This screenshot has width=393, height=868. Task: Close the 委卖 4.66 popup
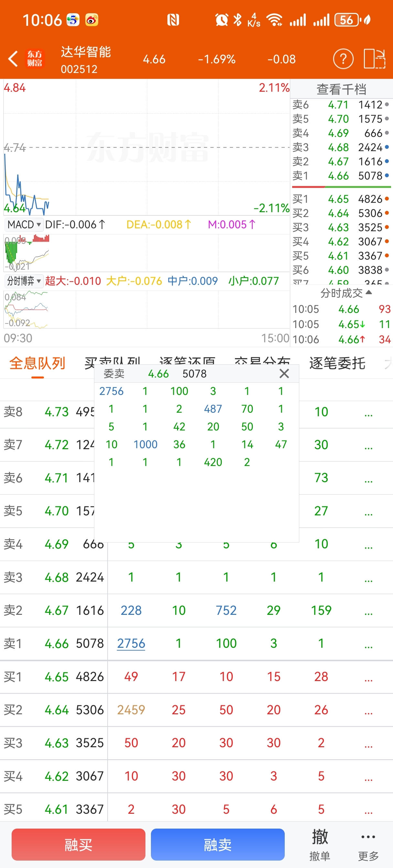[284, 373]
